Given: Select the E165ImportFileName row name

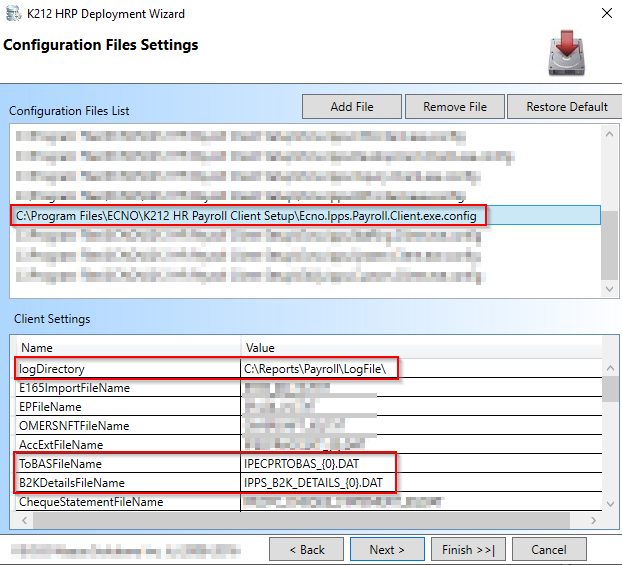Looking at the screenshot, I should (x=128, y=388).
